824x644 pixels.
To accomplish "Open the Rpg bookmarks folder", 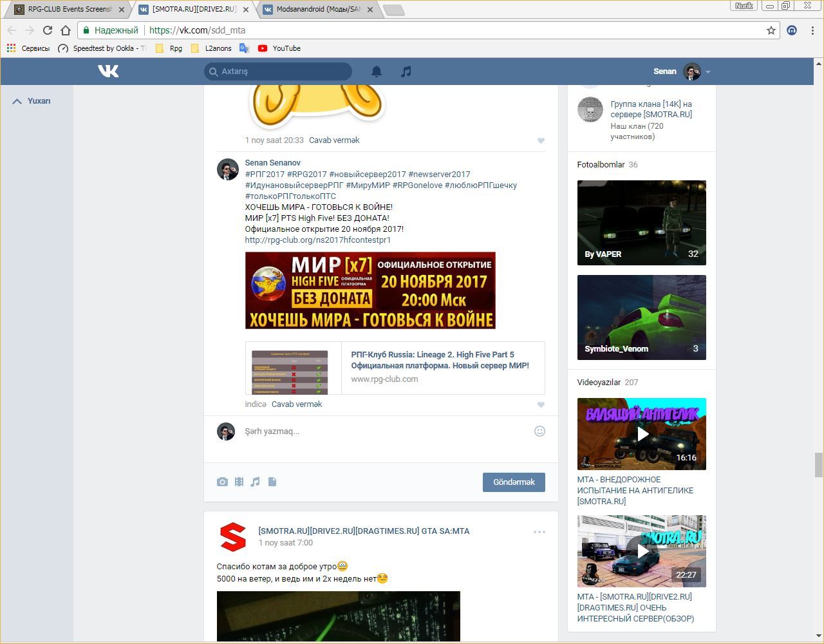I will pos(169,48).
